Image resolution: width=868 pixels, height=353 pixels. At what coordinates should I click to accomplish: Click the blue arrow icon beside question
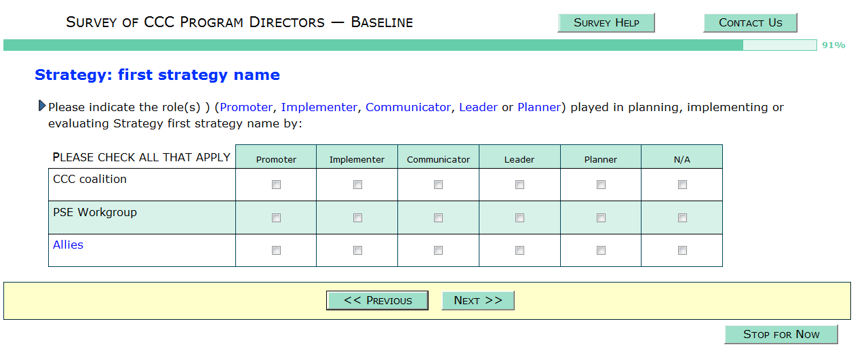42,106
